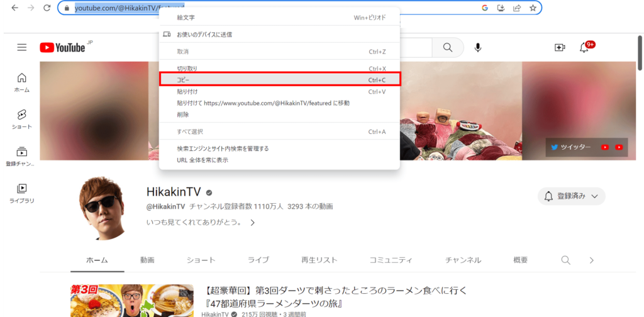644x317 pixels.
Task: Click the ホーム channel tab
Action: (97, 260)
